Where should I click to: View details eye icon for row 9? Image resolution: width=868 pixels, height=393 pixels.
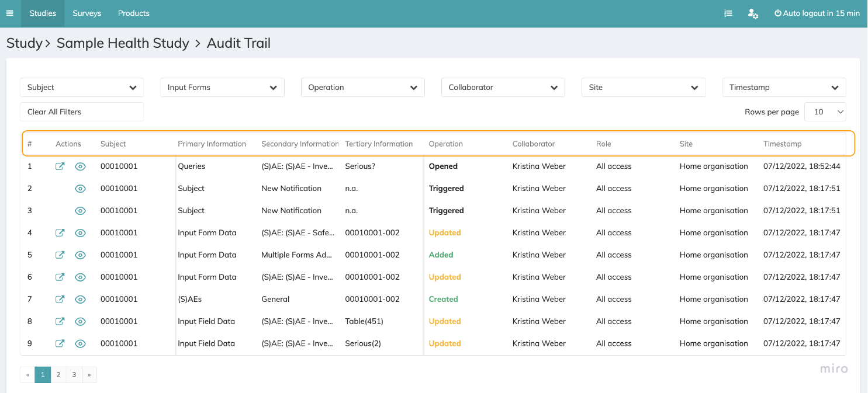81,344
